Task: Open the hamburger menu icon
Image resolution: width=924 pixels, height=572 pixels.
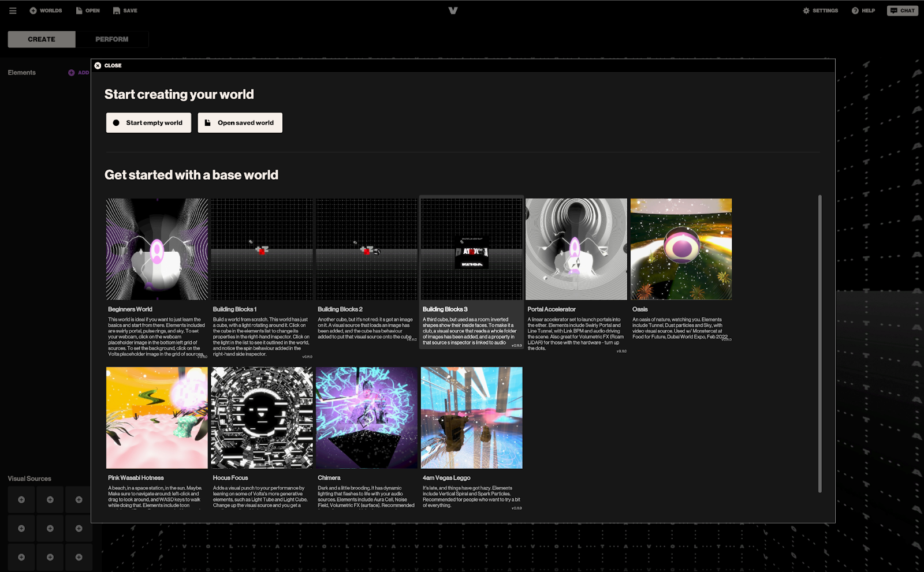Action: (13, 10)
